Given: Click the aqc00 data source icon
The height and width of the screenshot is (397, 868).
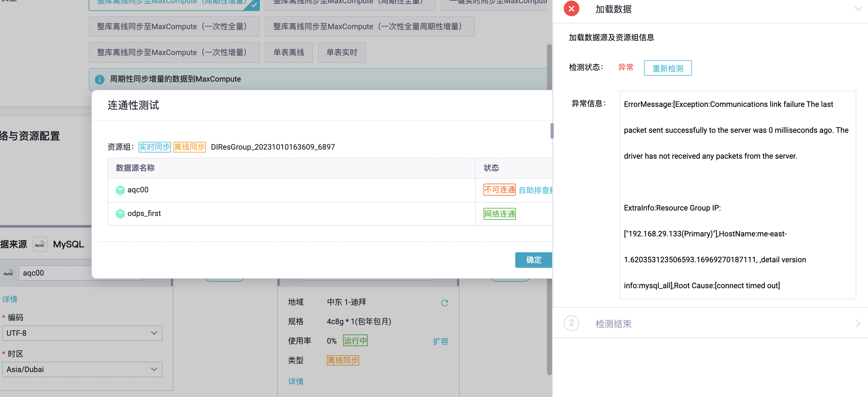Looking at the screenshot, I should (120, 190).
